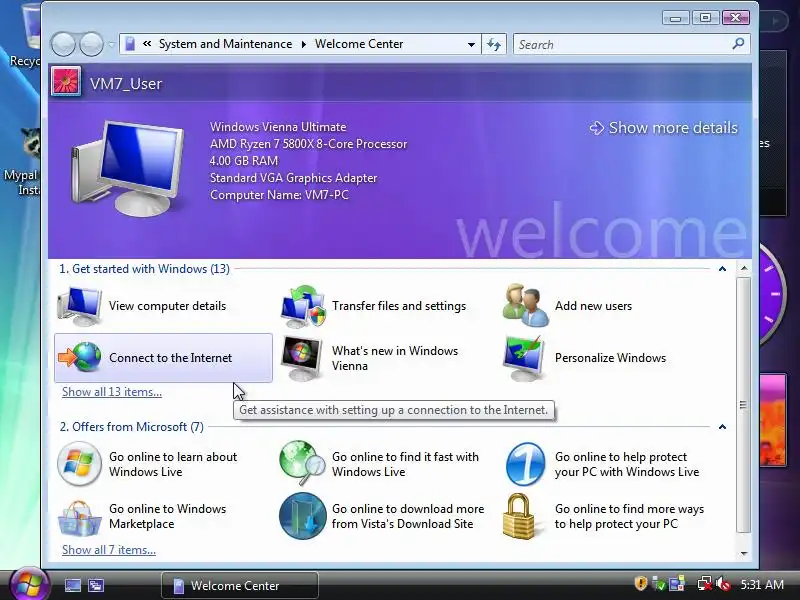Click the address bar control panel icon
This screenshot has height=600, width=800.
pos(130,44)
